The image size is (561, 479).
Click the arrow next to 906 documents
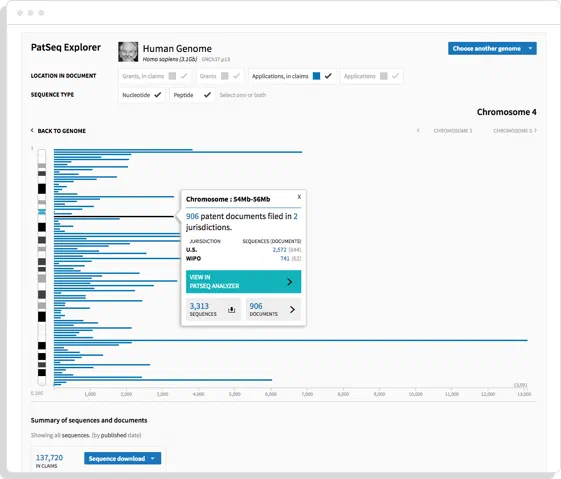[292, 309]
